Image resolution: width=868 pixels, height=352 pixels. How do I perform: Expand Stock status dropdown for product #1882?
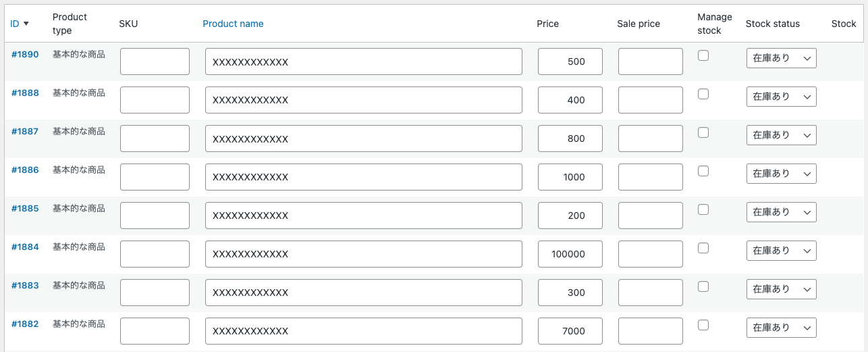point(781,328)
